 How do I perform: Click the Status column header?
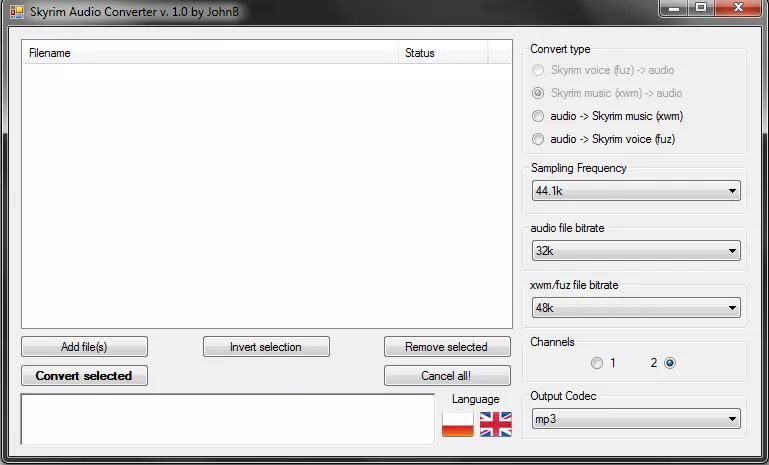pos(442,53)
